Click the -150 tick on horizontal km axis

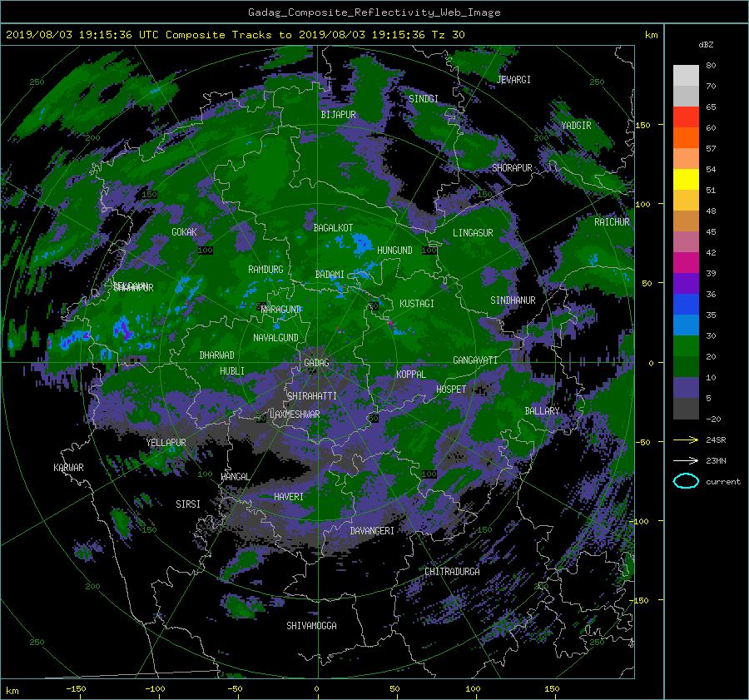[x=76, y=689]
